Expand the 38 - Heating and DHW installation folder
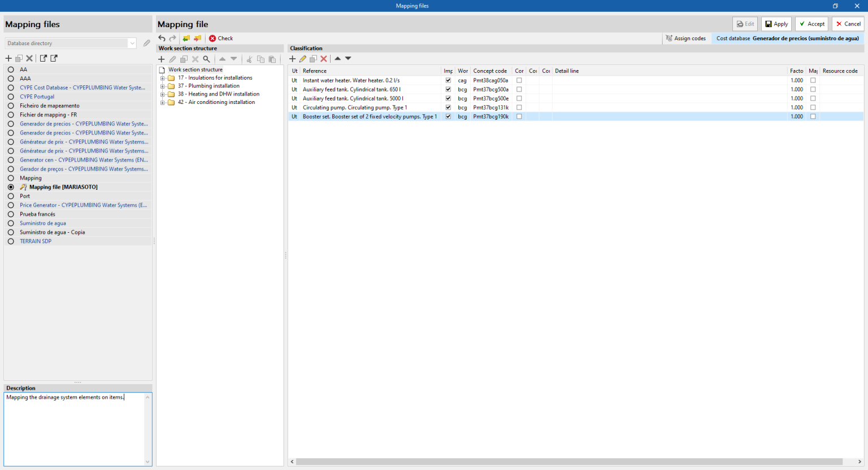868x470 pixels. coord(163,94)
